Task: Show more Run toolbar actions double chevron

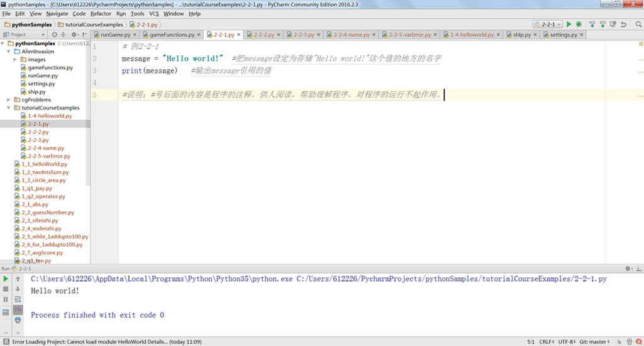Action: (6, 332)
